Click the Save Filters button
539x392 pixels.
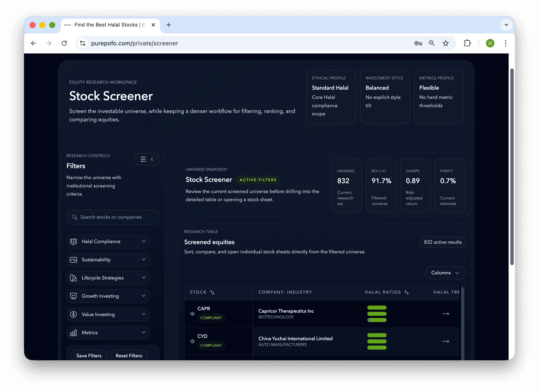[x=89, y=355]
